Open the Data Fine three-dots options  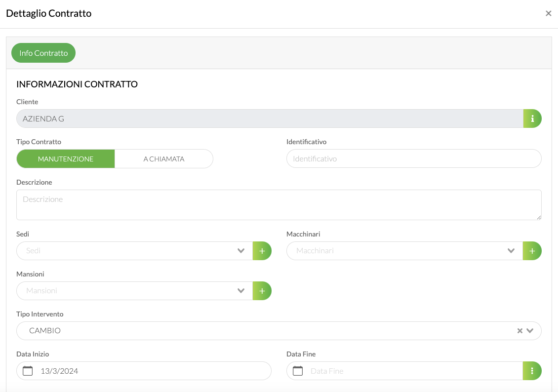click(532, 371)
